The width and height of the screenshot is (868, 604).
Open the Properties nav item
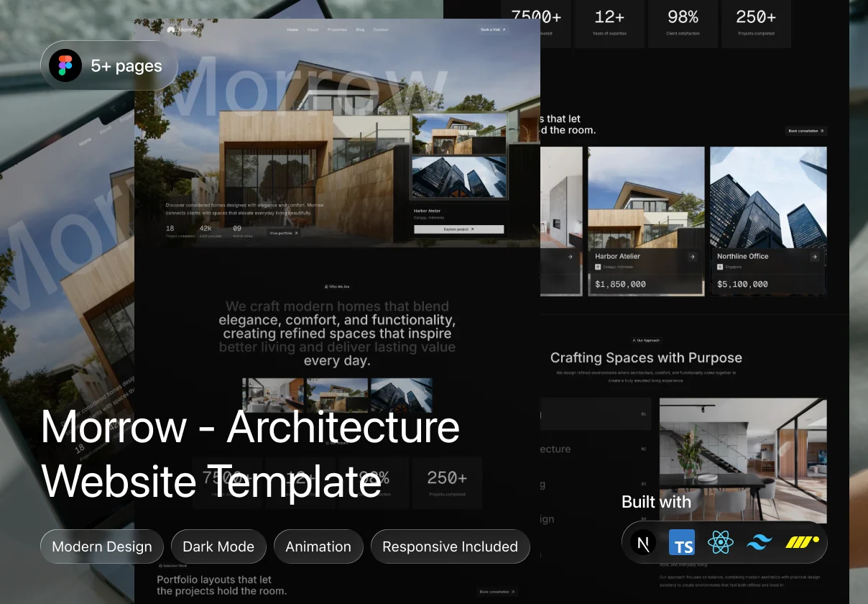click(x=337, y=30)
